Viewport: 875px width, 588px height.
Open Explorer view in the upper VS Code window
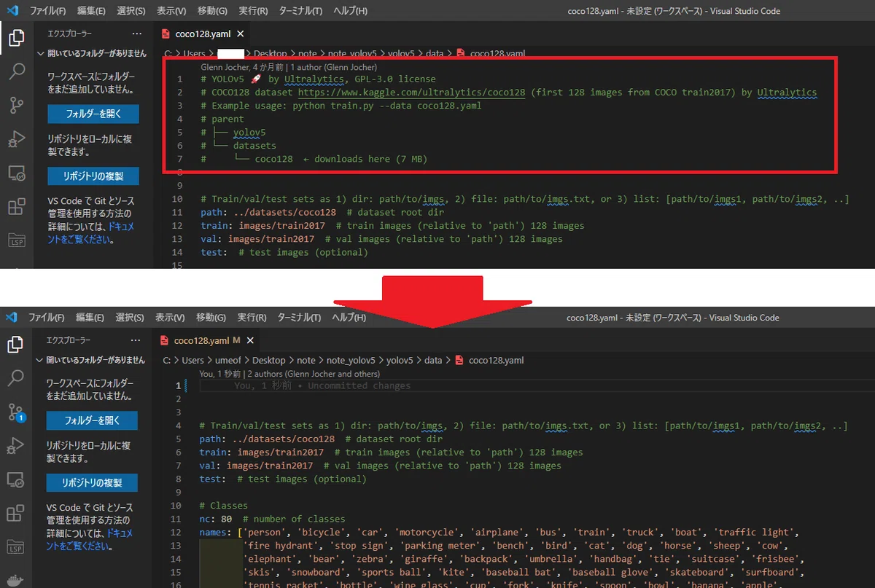click(x=16, y=38)
